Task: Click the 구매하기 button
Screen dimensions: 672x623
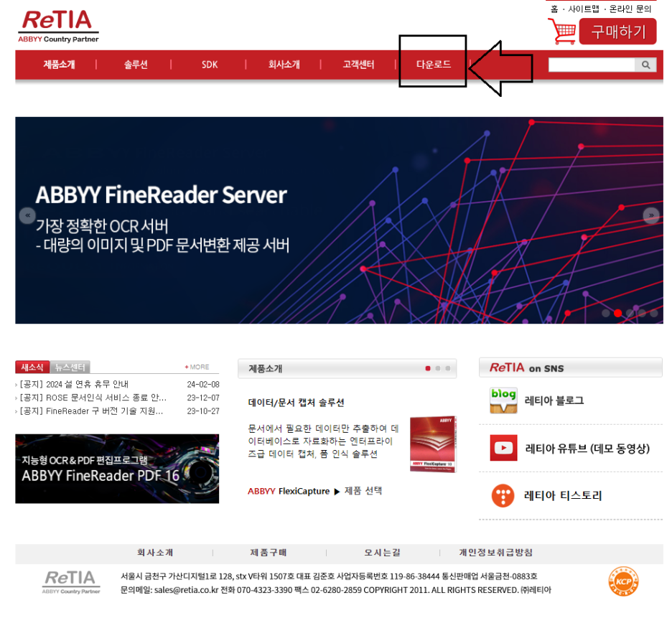Action: click(617, 32)
